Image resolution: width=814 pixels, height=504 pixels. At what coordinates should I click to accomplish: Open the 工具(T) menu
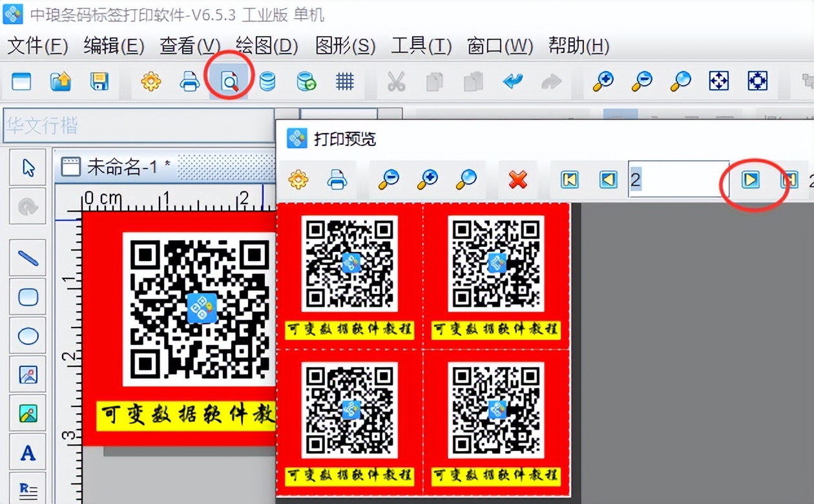(x=421, y=46)
